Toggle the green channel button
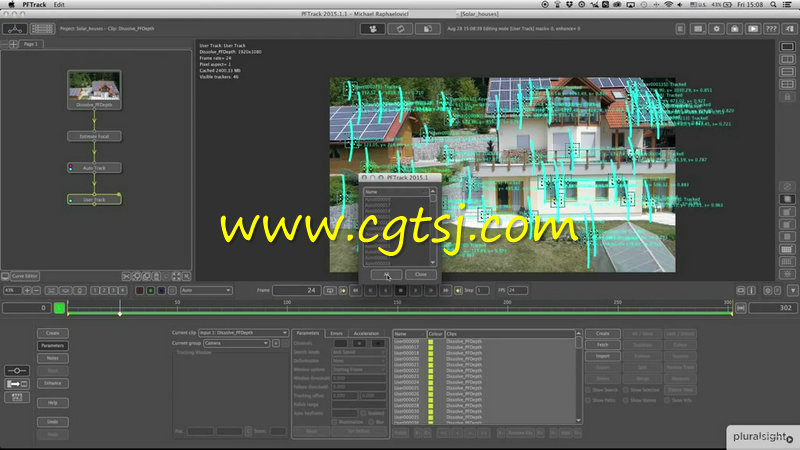 (x=151, y=290)
